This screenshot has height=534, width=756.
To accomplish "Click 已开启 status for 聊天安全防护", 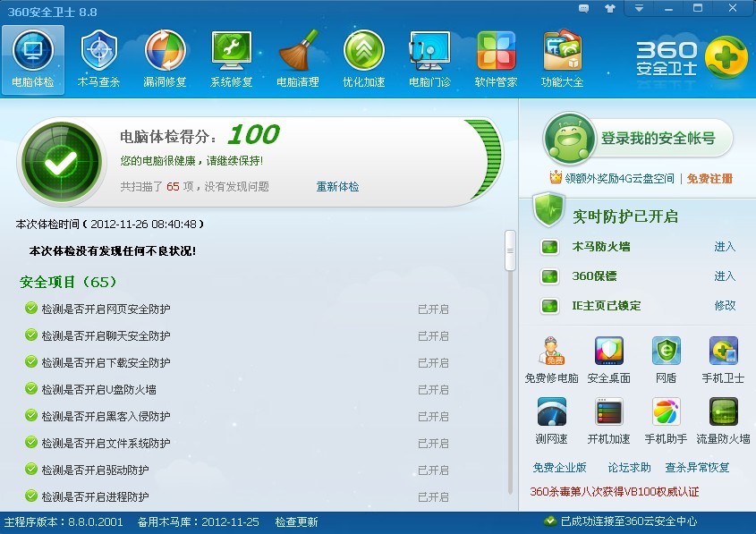I will (x=433, y=336).
